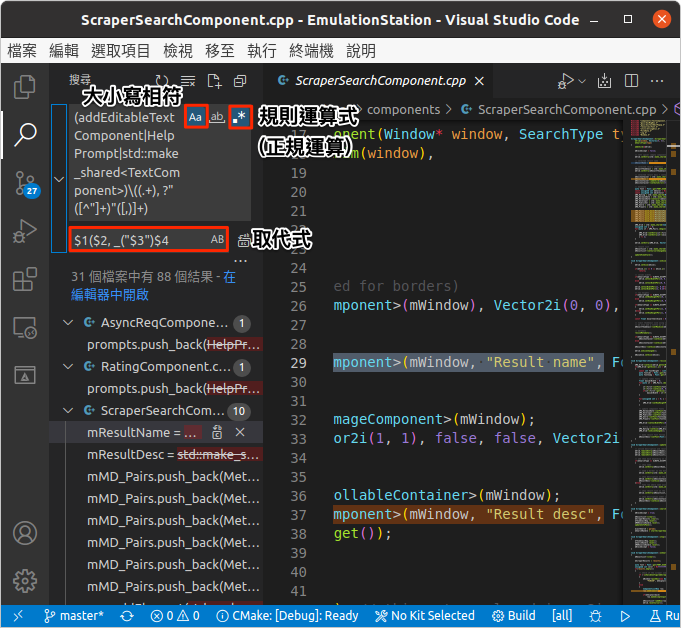This screenshot has width=681, height=628.
Task: Click No Kit Selected in status bar
Action: pyautogui.click(x=424, y=616)
